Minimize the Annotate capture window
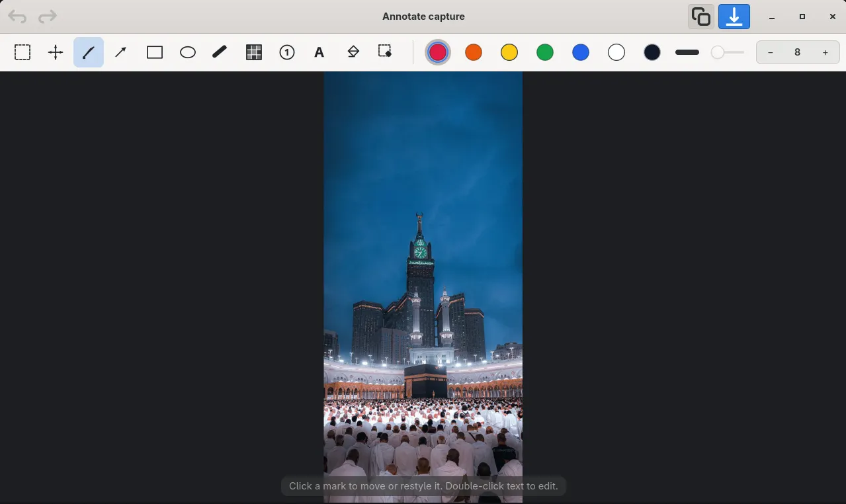Screen dimensions: 846x504 tap(772, 17)
